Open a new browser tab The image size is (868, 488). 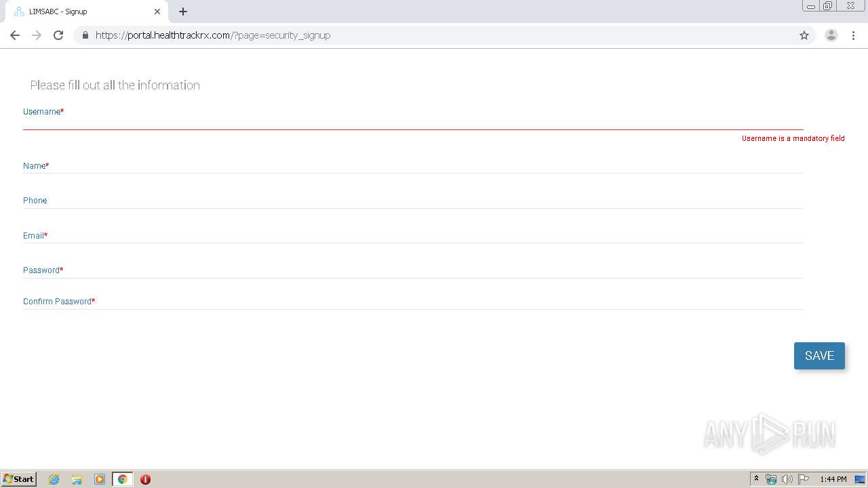pos(183,12)
